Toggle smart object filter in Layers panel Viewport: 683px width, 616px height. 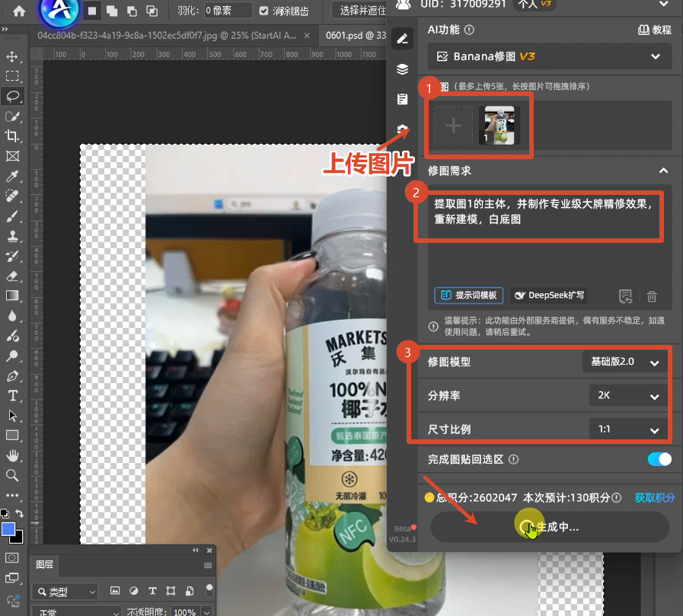coord(190,591)
